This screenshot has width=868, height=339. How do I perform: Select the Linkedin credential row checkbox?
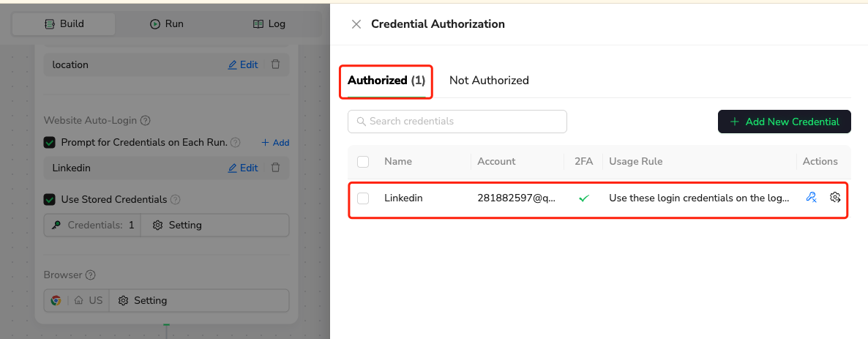point(363,198)
